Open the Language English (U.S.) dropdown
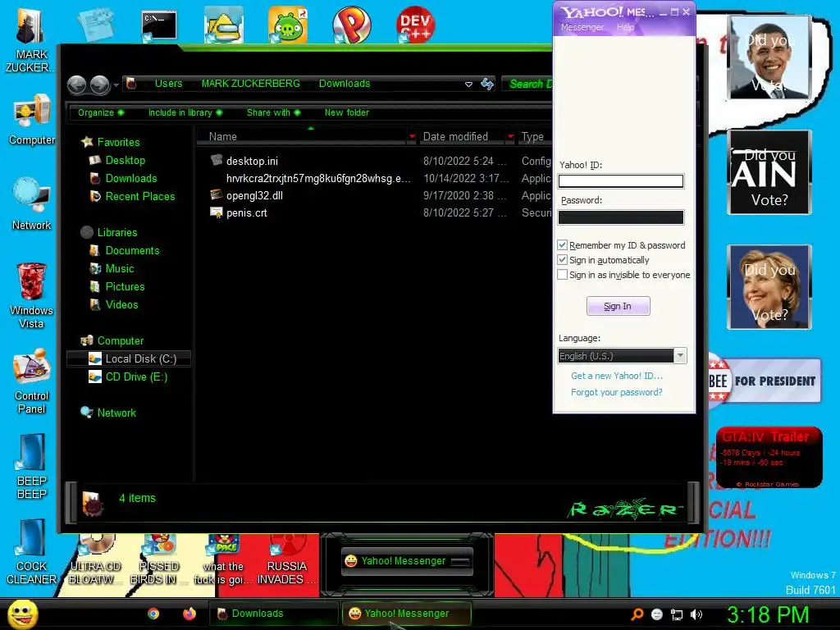 [x=622, y=356]
